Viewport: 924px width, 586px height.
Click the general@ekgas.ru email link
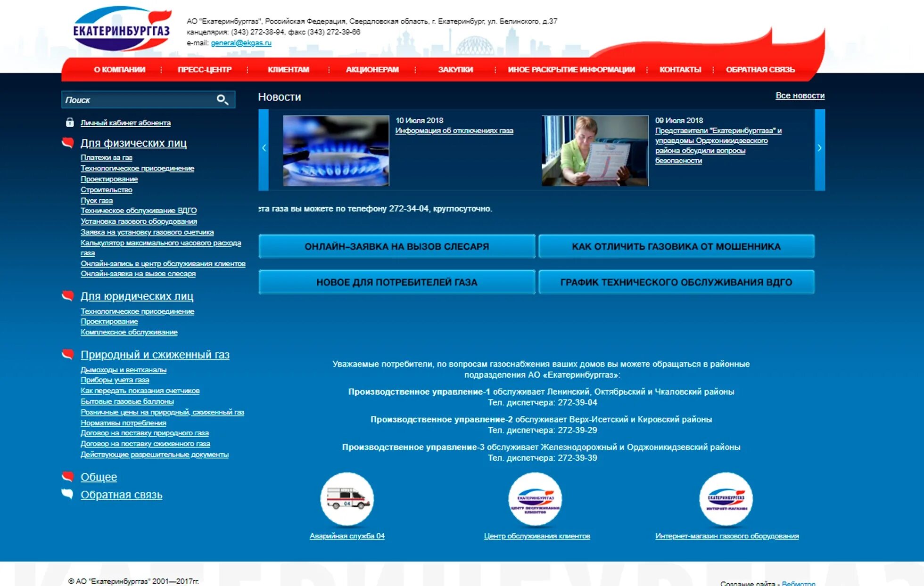tap(241, 43)
